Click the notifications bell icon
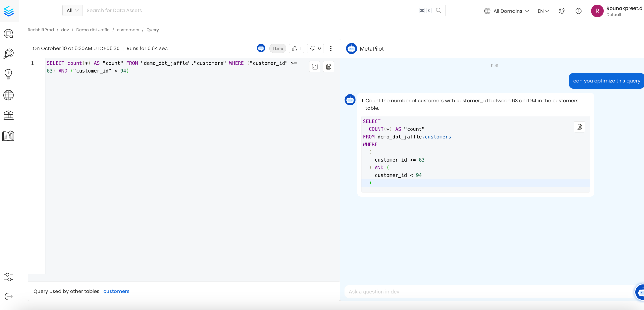Screen dimensions: 644x310 click(562, 11)
